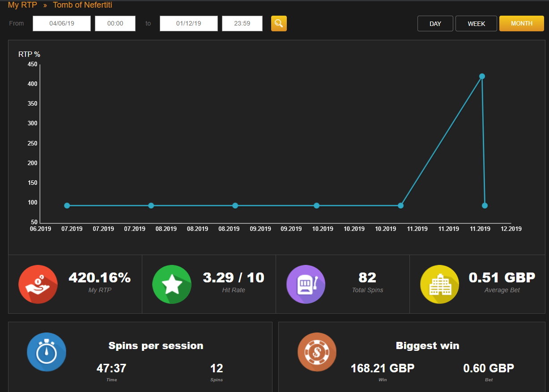Edit the From time 00:00 field

[115, 24]
